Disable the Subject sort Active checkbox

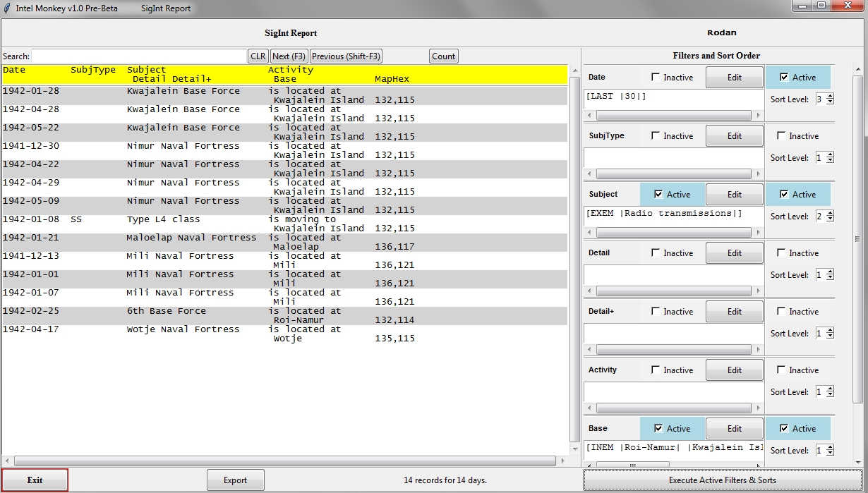[x=785, y=195]
